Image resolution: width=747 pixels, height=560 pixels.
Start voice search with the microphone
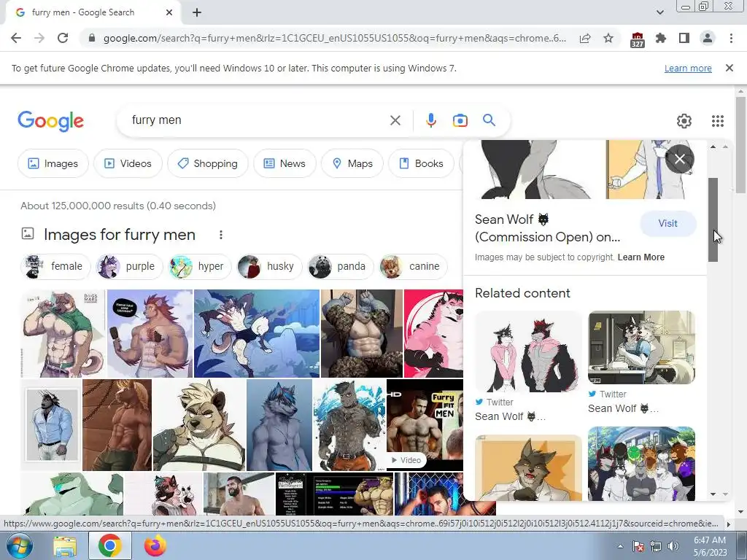430,120
